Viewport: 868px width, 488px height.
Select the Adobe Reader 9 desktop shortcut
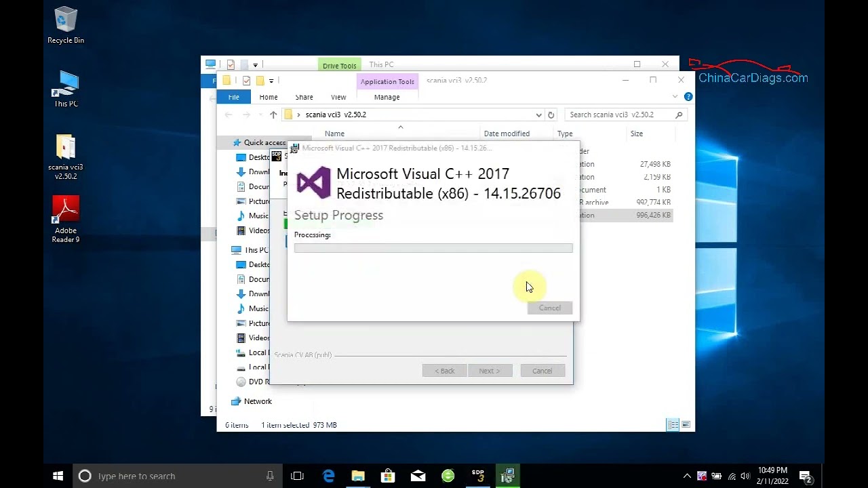pyautogui.click(x=66, y=220)
